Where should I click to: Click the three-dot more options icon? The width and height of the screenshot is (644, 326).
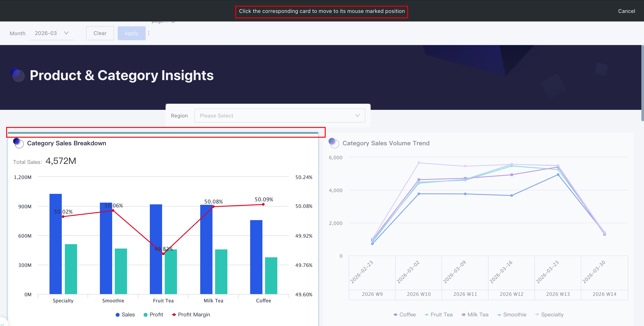tap(149, 33)
